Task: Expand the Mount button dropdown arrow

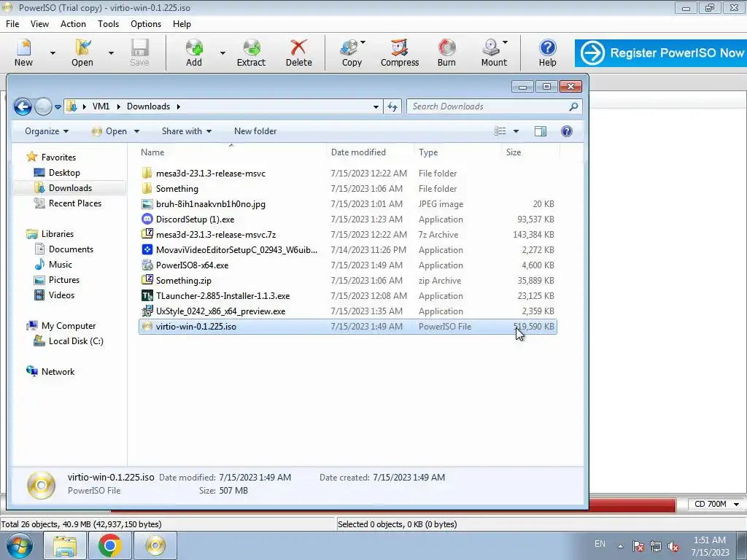Action: pos(505,43)
